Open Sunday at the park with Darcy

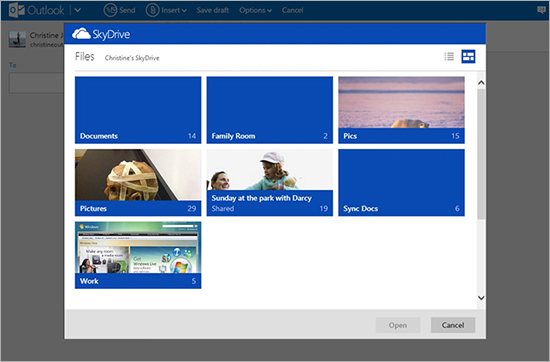[270, 182]
